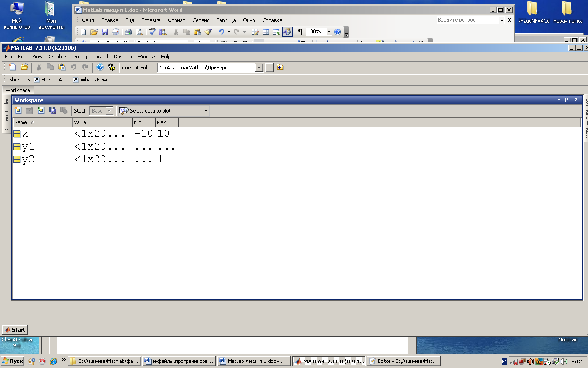Click Format Painter brush in Word
The image size is (588, 368).
pos(209,32)
